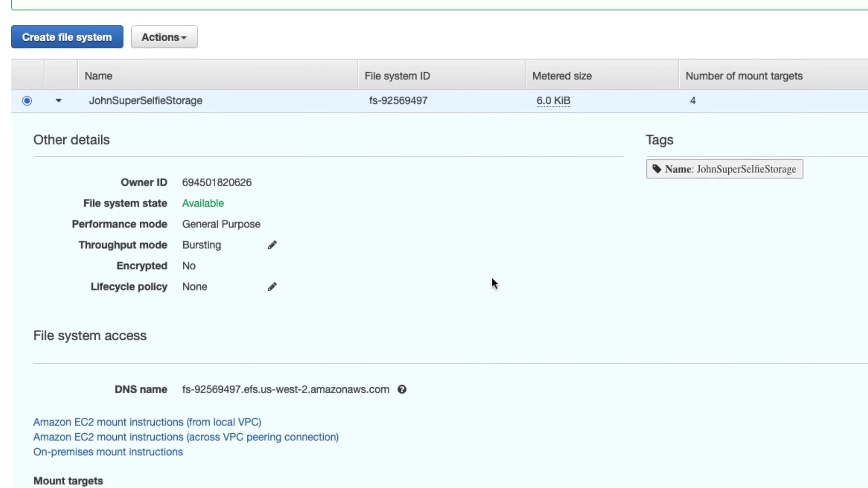Click the DNS name help question icon

click(x=402, y=389)
